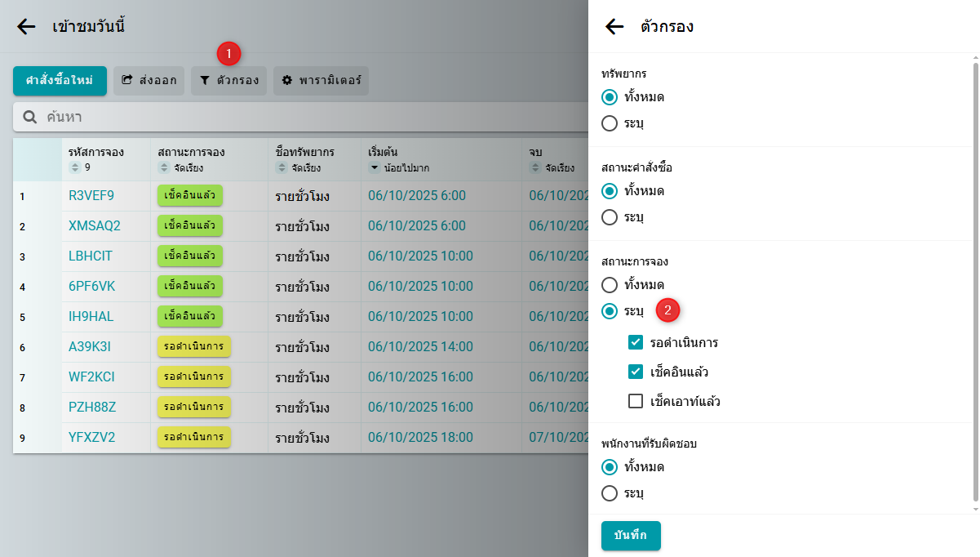Select ระบุ under พนักงานที่รับผิดชอบ

point(610,493)
